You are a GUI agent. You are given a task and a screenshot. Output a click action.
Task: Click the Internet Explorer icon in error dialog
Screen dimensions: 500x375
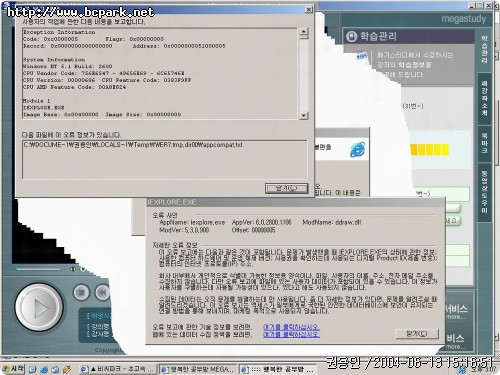click(357, 150)
